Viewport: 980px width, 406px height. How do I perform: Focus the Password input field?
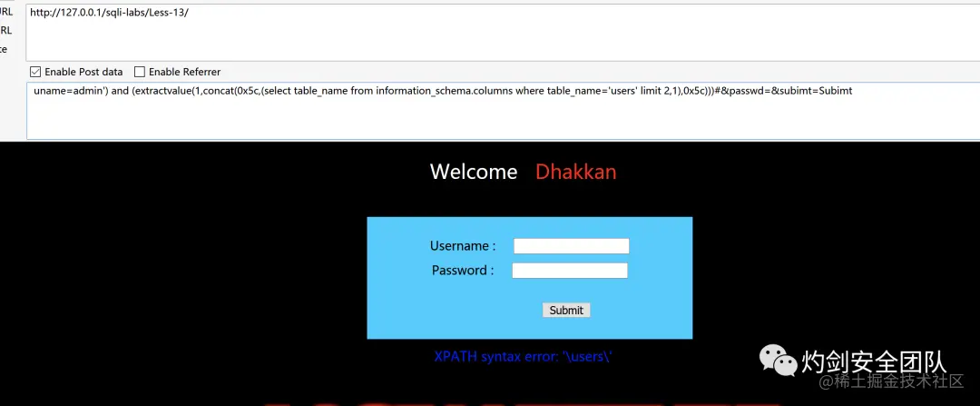tap(570, 271)
